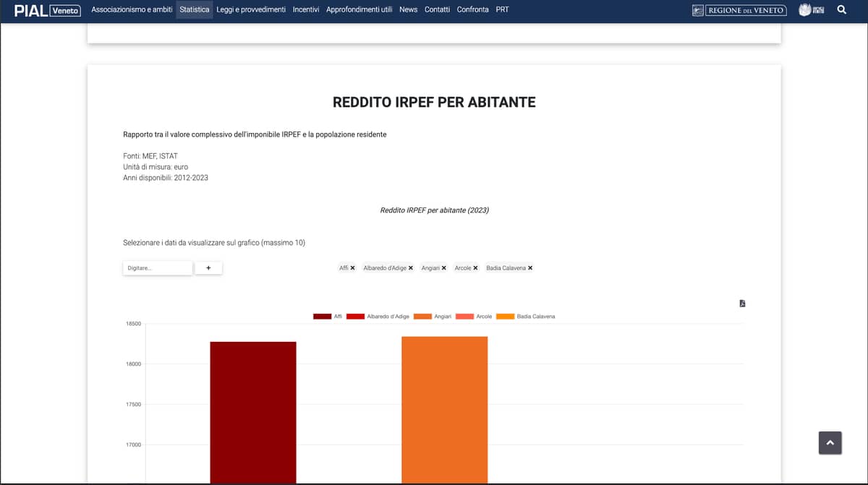Toggle Arcole legend color swatch
Image resolution: width=868 pixels, height=485 pixels.
coord(464,317)
